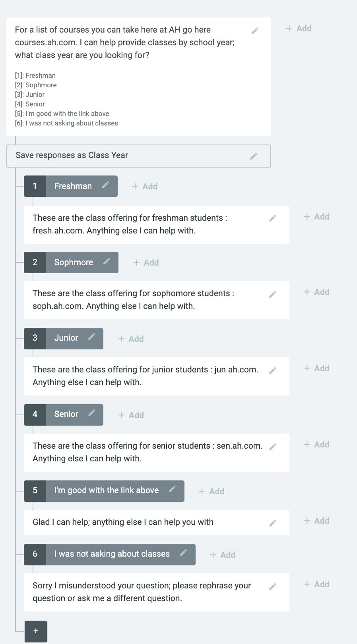Viewport: 357px width, 644px height.
Task: Click Add beside the Freshman option
Action: (x=145, y=187)
